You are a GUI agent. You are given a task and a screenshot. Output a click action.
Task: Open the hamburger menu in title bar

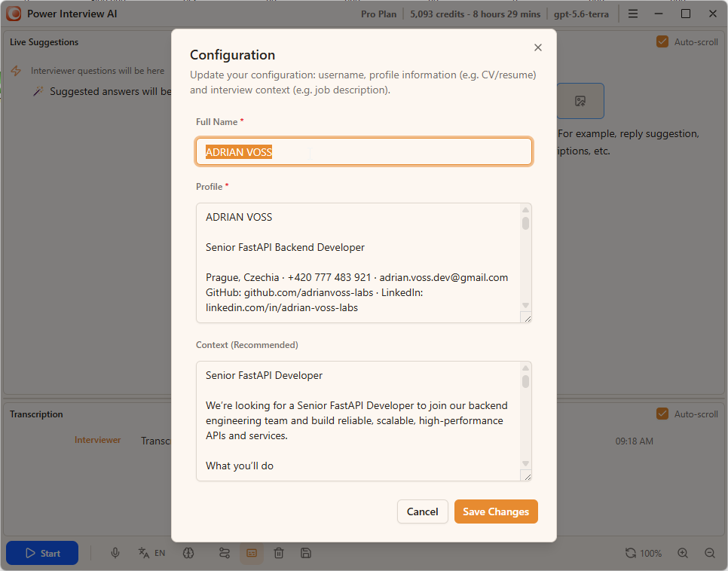(x=632, y=14)
